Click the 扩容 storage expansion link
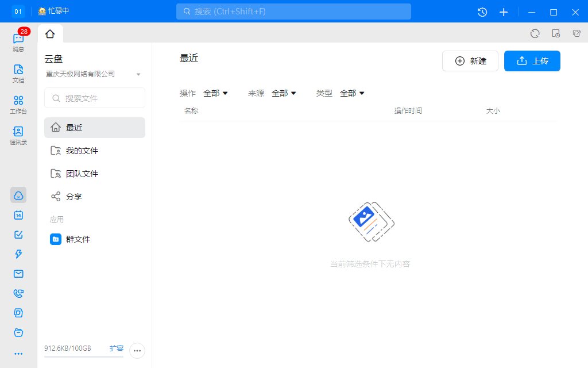The image size is (588, 368). tap(117, 348)
